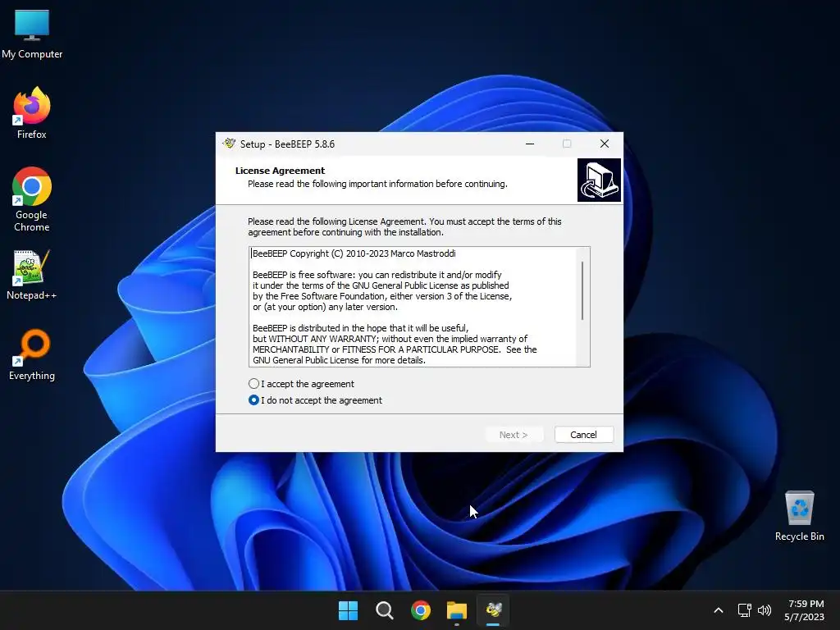Click the license text scrollbar thumb
The height and width of the screenshot is (630, 840).
[582, 291]
